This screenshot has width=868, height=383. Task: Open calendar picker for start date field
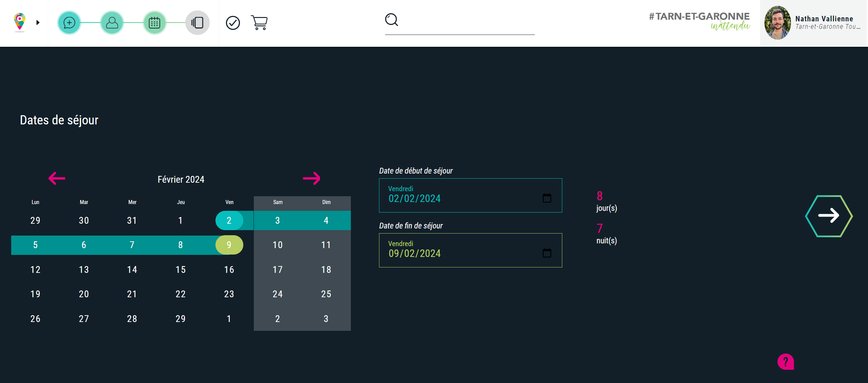pyautogui.click(x=547, y=198)
